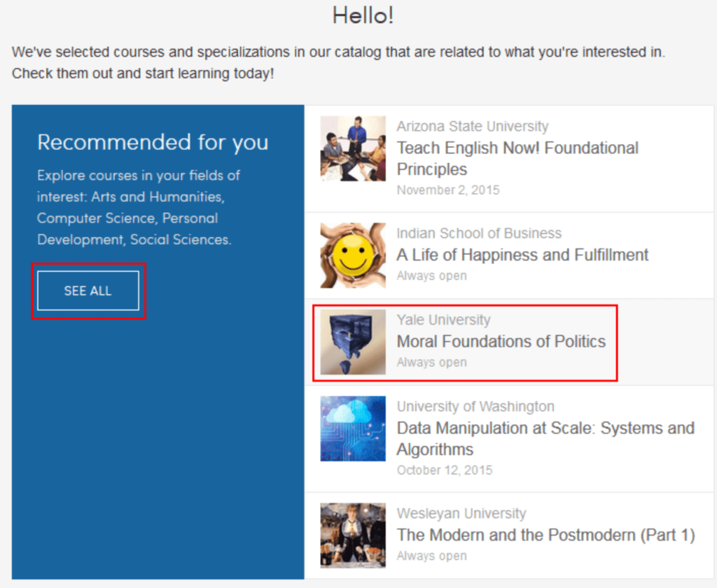Click the Explore courses in your fields text
Viewport: 717px width, 588px height.
139,208
